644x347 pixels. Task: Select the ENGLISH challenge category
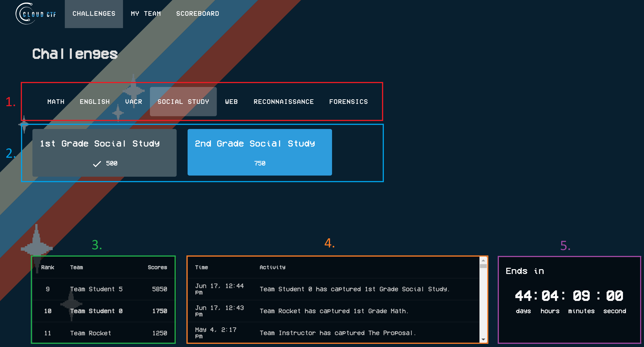point(94,102)
